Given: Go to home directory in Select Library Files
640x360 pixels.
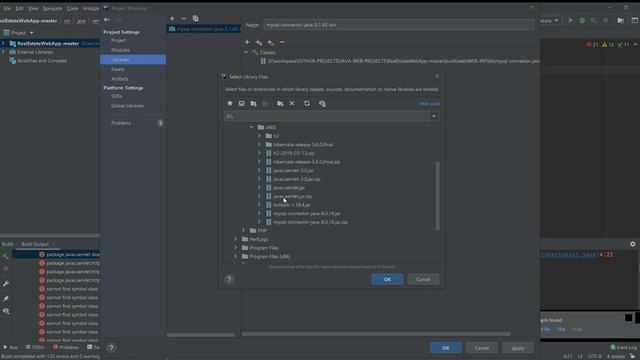Looking at the screenshot, I should click(x=230, y=104).
